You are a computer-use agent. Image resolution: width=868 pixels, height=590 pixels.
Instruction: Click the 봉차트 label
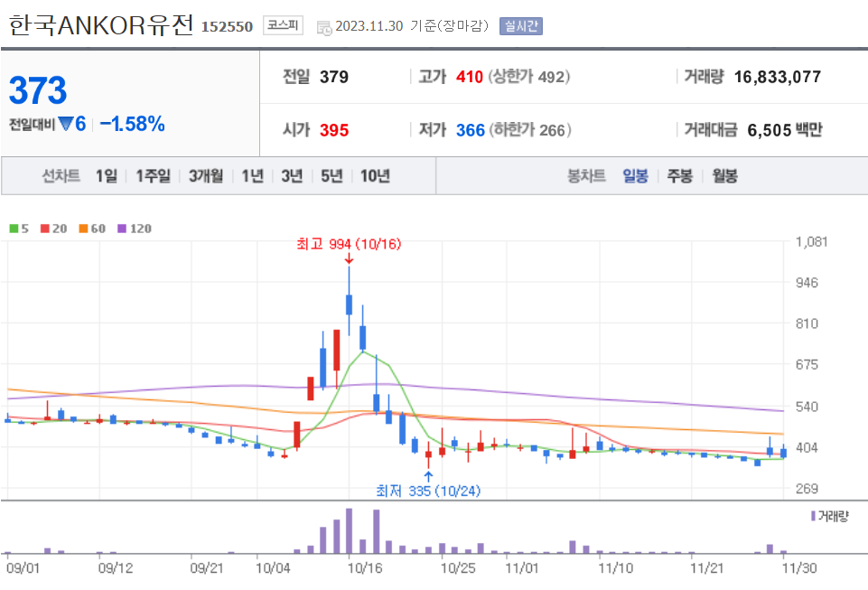coord(586,176)
